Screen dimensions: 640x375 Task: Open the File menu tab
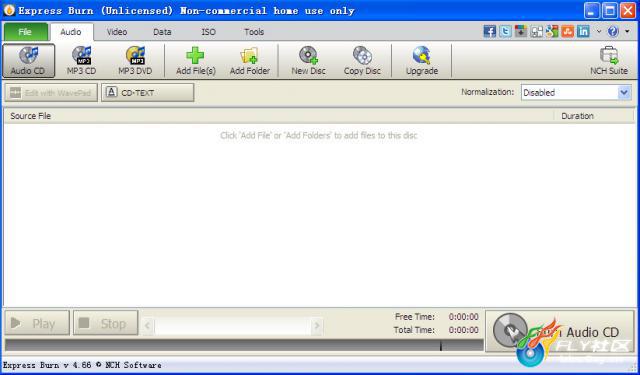tap(25, 32)
